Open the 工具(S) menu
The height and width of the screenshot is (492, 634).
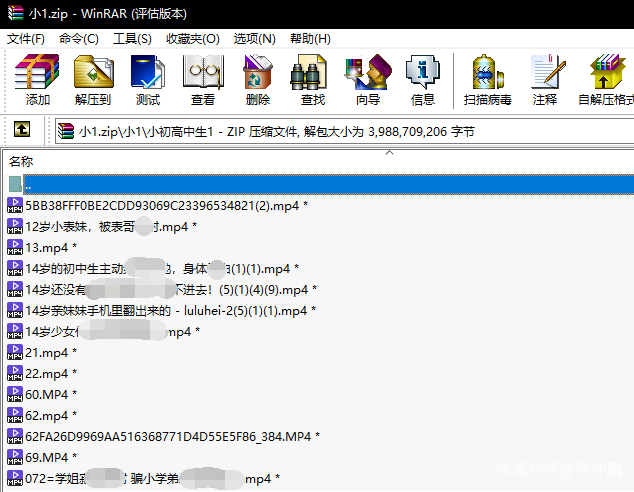[132, 39]
